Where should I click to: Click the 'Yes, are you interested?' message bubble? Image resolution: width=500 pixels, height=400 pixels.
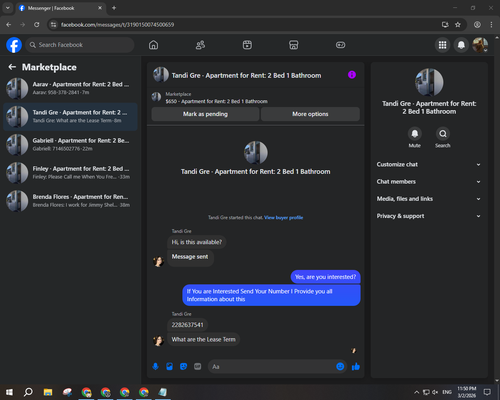coord(325,277)
